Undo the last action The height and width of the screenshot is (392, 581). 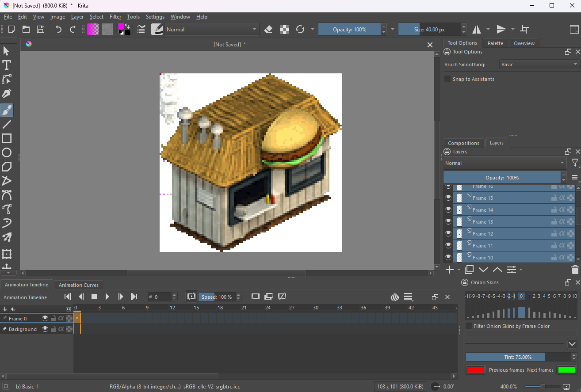click(x=58, y=29)
